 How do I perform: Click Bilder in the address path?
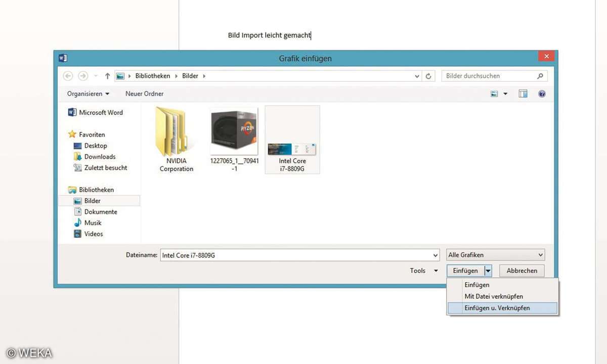[x=190, y=76]
